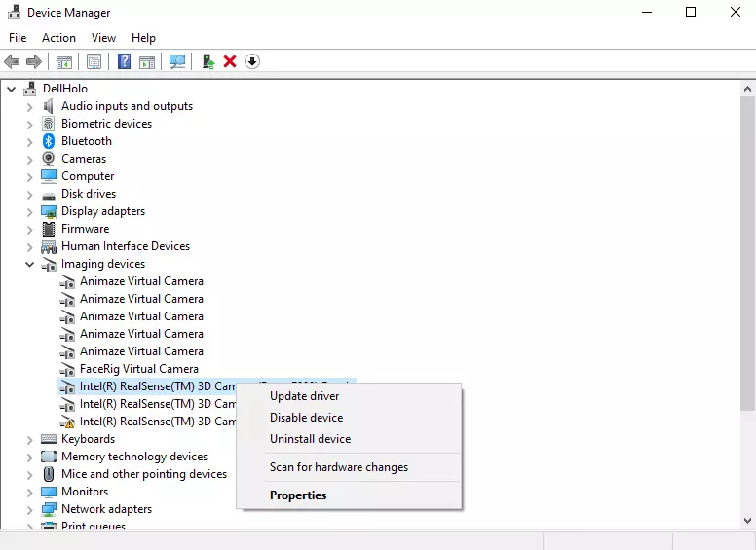Select the Network adapters label

point(106,509)
